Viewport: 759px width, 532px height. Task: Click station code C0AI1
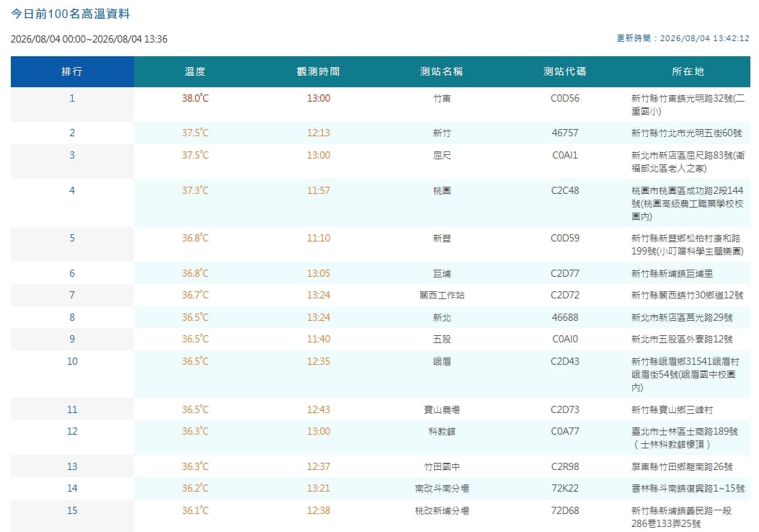coord(565,156)
